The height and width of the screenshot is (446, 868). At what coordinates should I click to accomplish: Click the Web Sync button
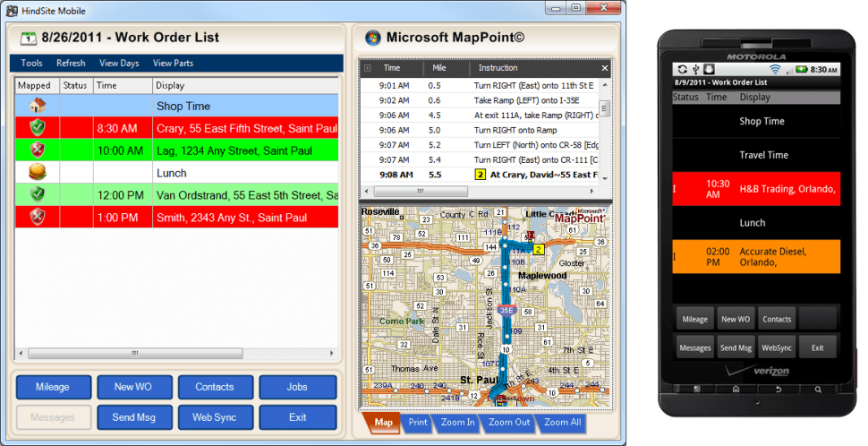216,417
